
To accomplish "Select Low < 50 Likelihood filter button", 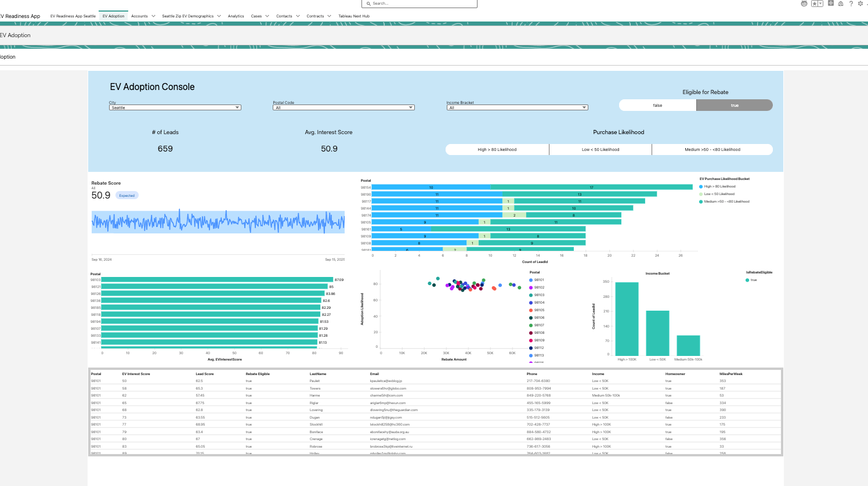I will pyautogui.click(x=601, y=149).
